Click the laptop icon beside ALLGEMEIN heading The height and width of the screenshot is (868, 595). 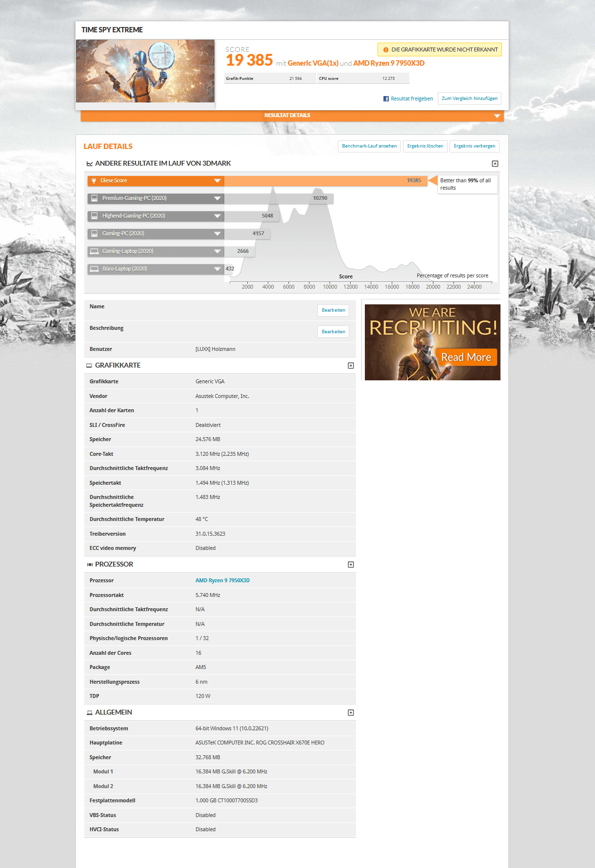(x=90, y=713)
